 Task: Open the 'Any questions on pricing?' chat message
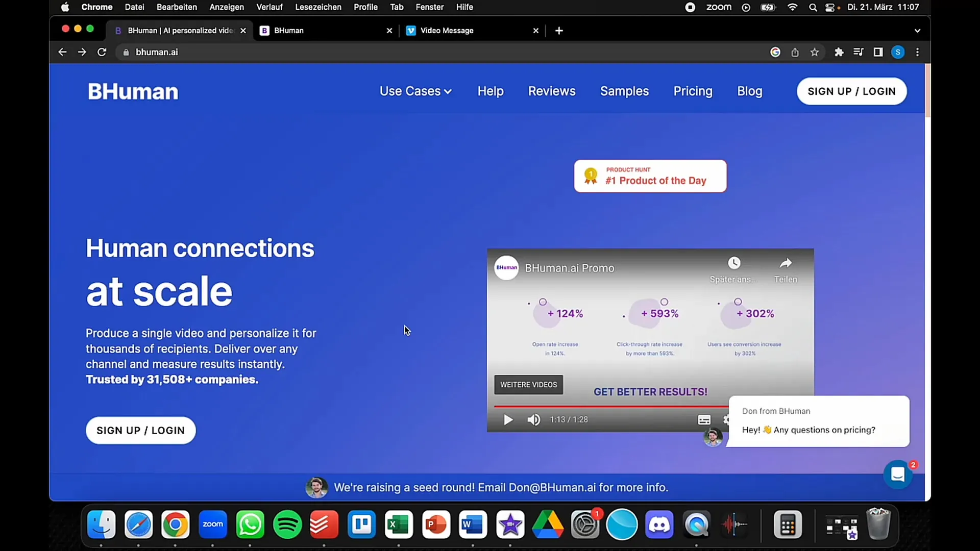click(818, 421)
